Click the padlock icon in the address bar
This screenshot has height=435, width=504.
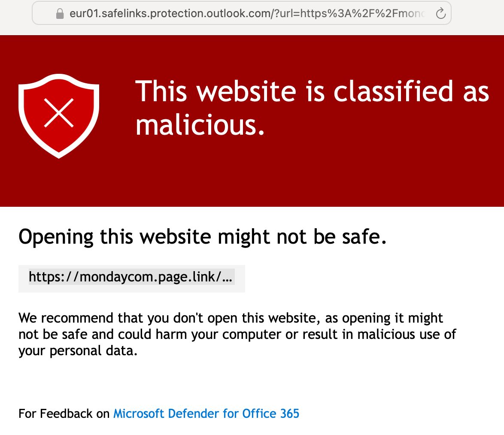coord(60,14)
